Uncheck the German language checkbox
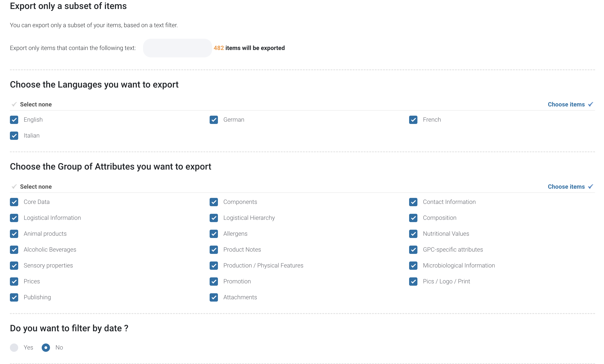The height and width of the screenshot is (364, 604). 214,120
